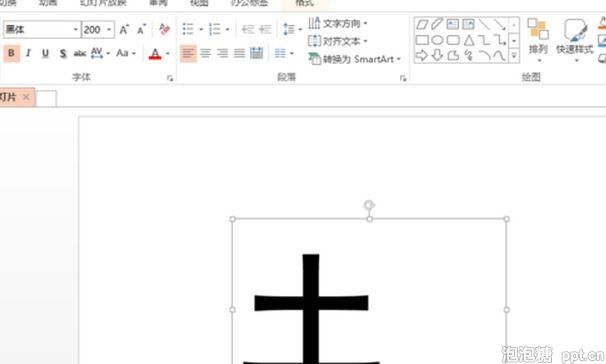Select the elbow connector shape
Screen dimensions: 606x364
coord(484,40)
